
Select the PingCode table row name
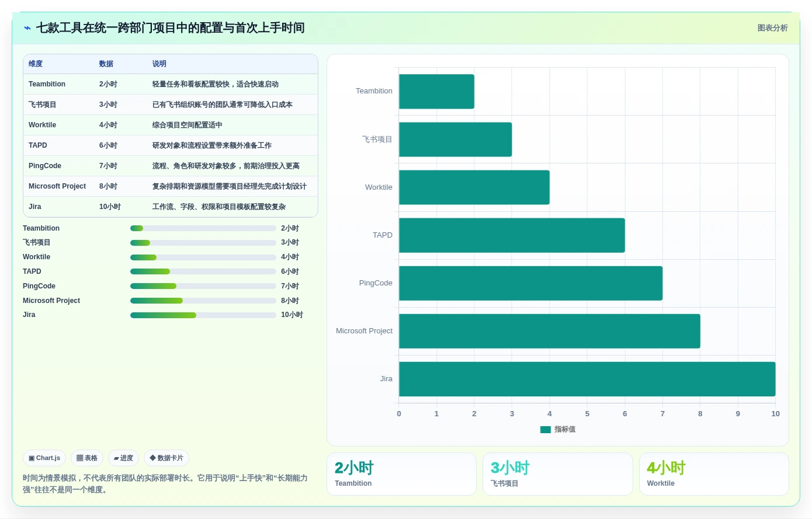point(45,166)
